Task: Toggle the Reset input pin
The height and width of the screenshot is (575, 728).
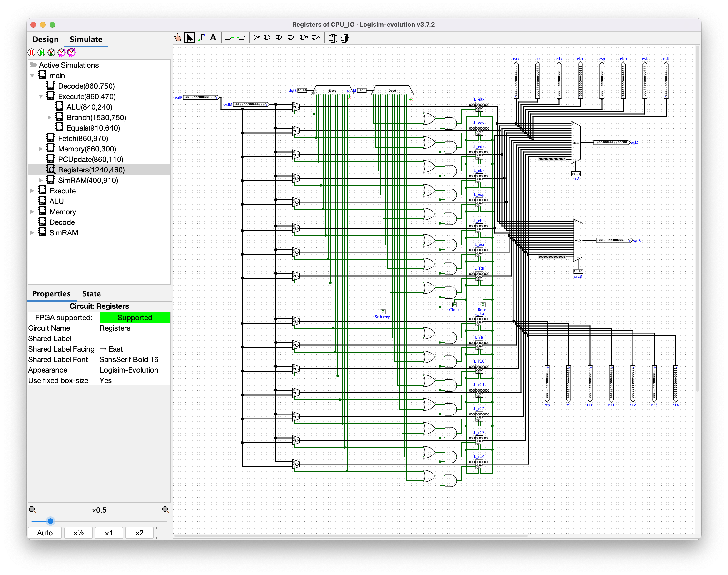Action: (x=483, y=305)
